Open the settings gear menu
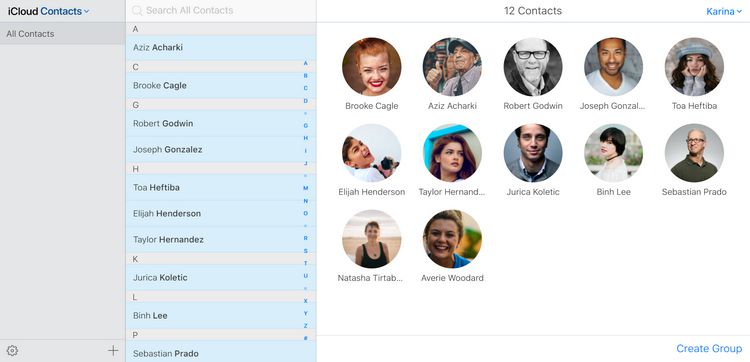The height and width of the screenshot is (362, 750). coord(12,351)
